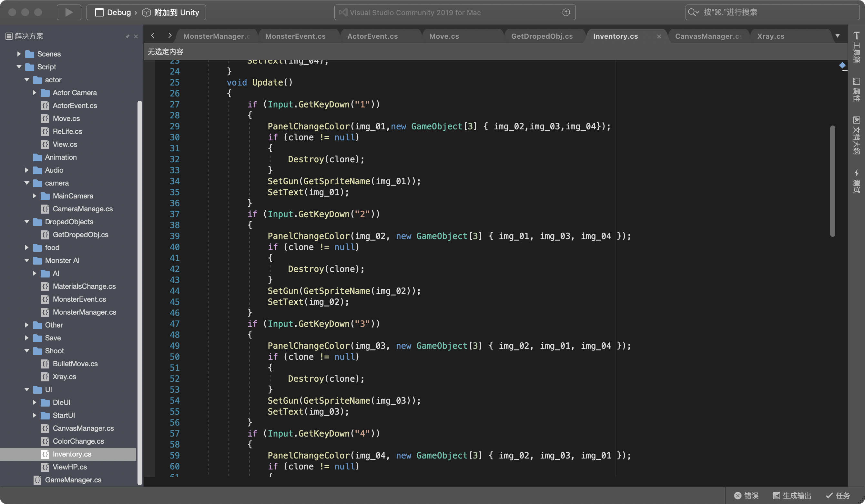Open the hidden tabs dropdown arrow
Image resolution: width=865 pixels, height=504 pixels.
pos(838,36)
